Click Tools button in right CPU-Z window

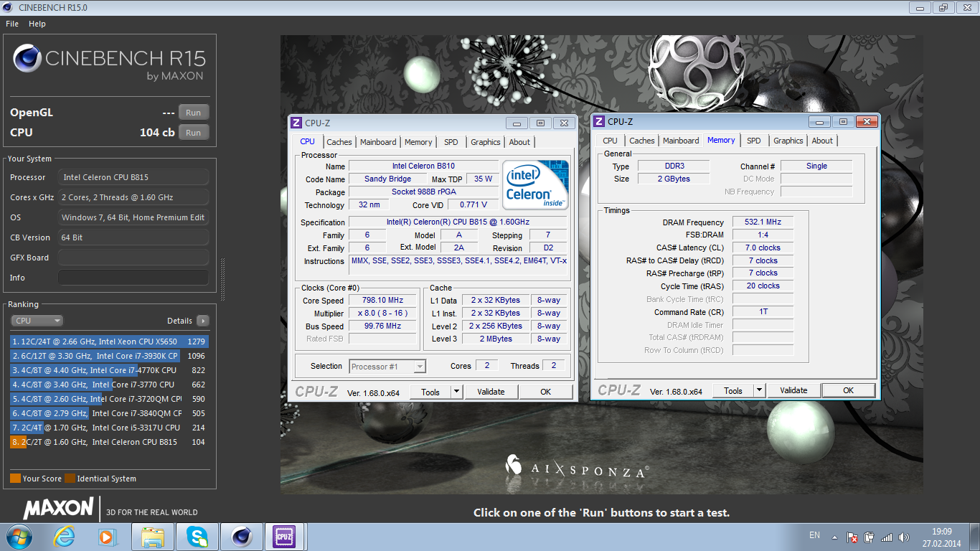coord(733,390)
